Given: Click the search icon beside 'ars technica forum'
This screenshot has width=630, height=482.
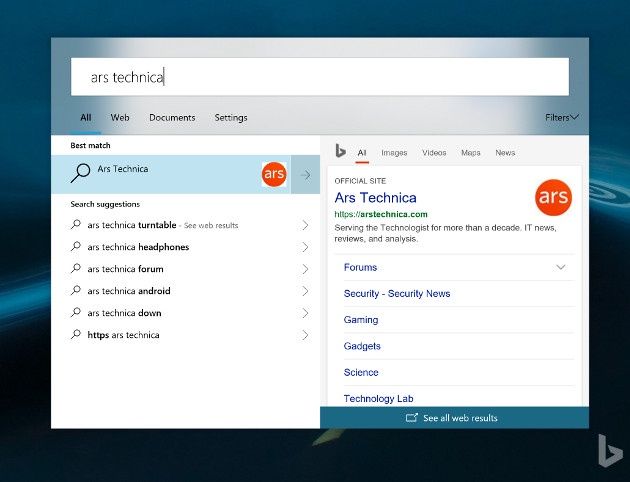Looking at the screenshot, I should 76,269.
